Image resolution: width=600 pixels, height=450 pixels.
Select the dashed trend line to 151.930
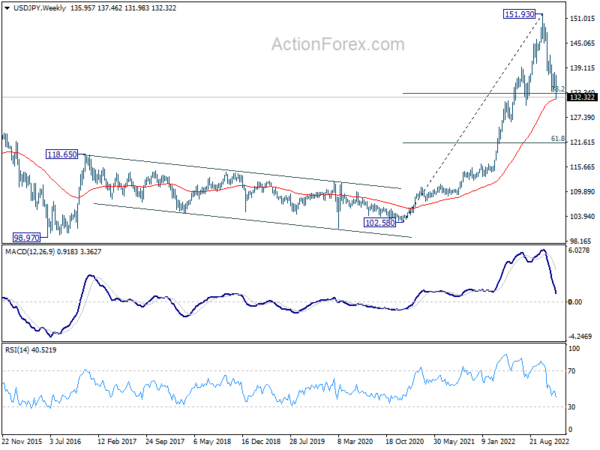click(474, 115)
